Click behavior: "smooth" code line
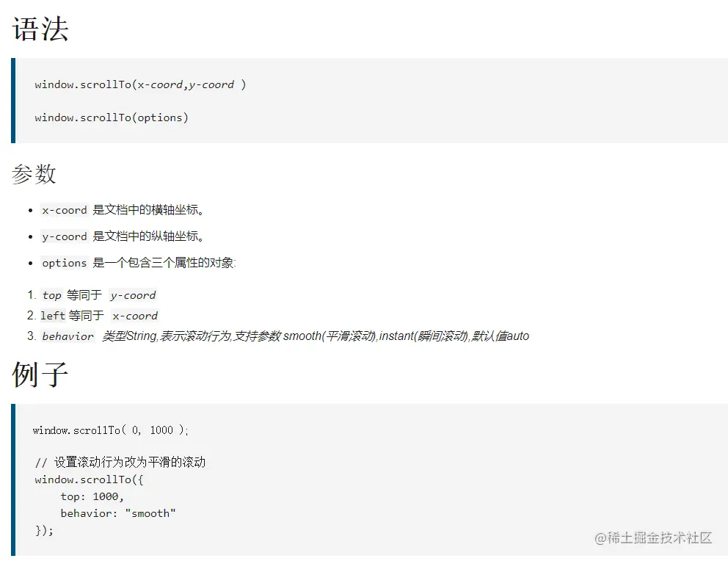This screenshot has height=561, width=728. point(118,513)
